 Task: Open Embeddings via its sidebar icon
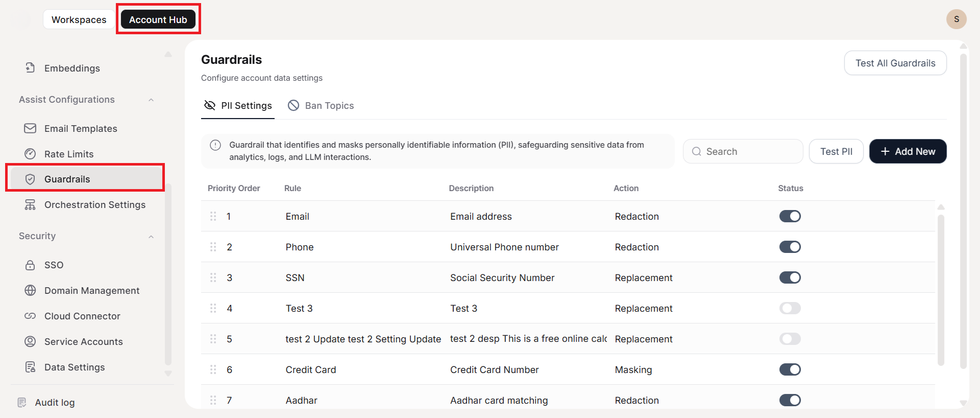click(30, 68)
